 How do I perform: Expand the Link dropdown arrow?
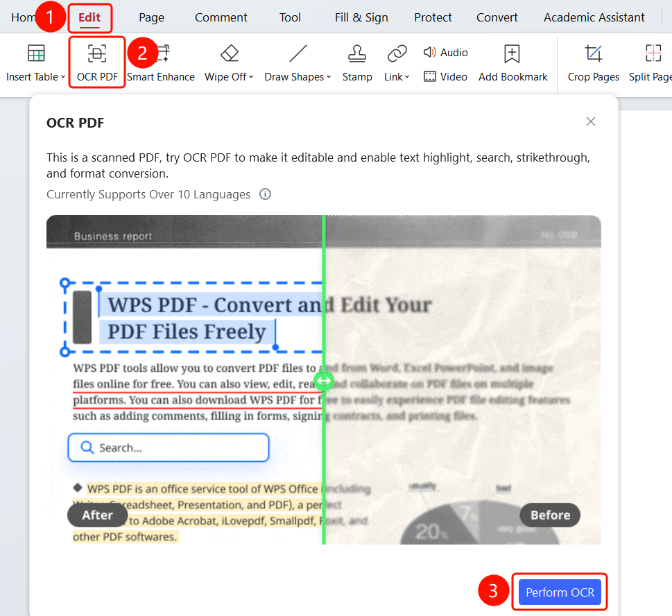point(407,77)
